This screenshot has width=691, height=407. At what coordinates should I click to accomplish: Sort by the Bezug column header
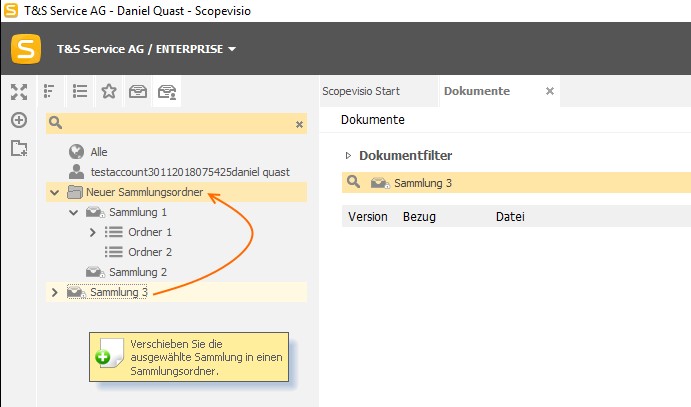pos(419,217)
